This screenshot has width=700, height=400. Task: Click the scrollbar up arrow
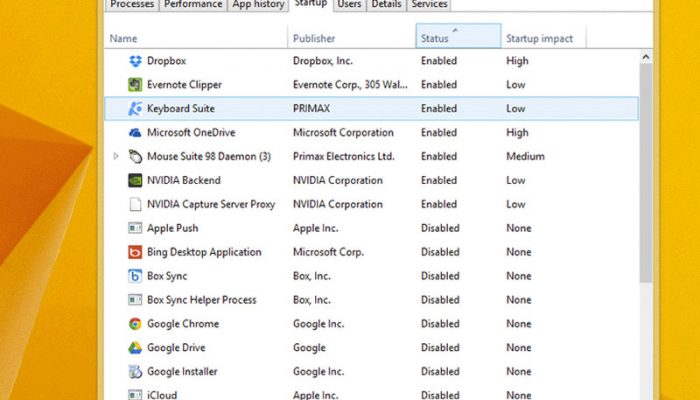pyautogui.click(x=646, y=57)
